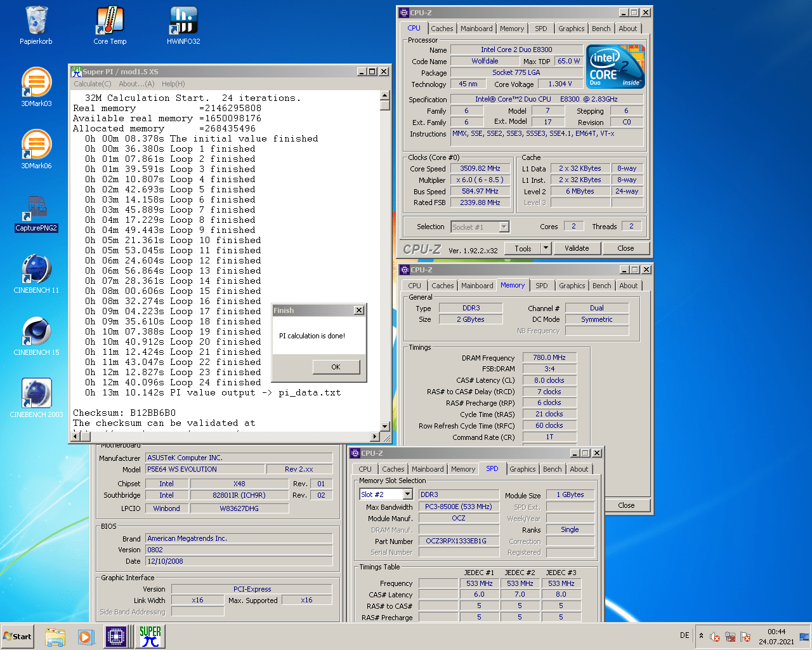The image size is (812, 650).
Task: Close the Finish dialog with its X button
Action: (358, 310)
